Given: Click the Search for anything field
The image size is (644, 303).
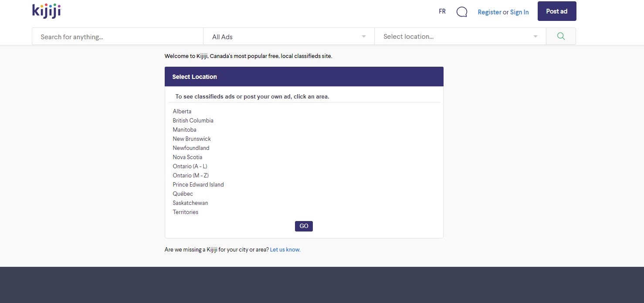Looking at the screenshot, I should click(118, 37).
